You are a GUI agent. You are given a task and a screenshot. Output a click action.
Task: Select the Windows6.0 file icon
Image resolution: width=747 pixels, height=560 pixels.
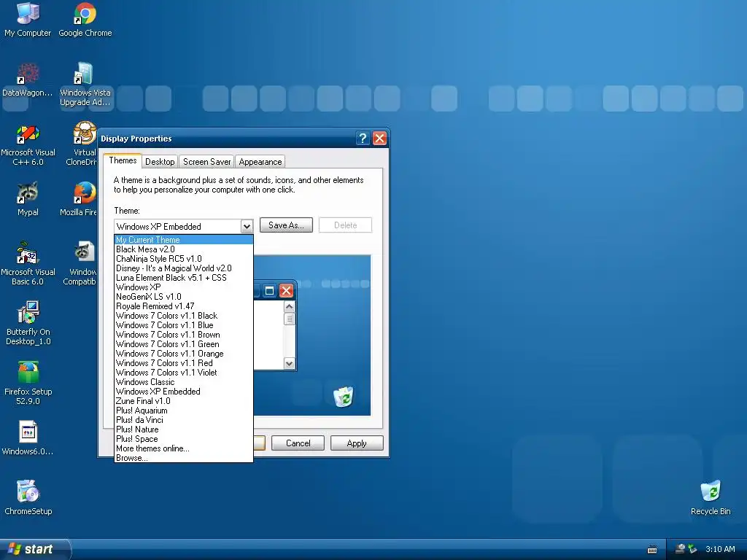[28, 438]
